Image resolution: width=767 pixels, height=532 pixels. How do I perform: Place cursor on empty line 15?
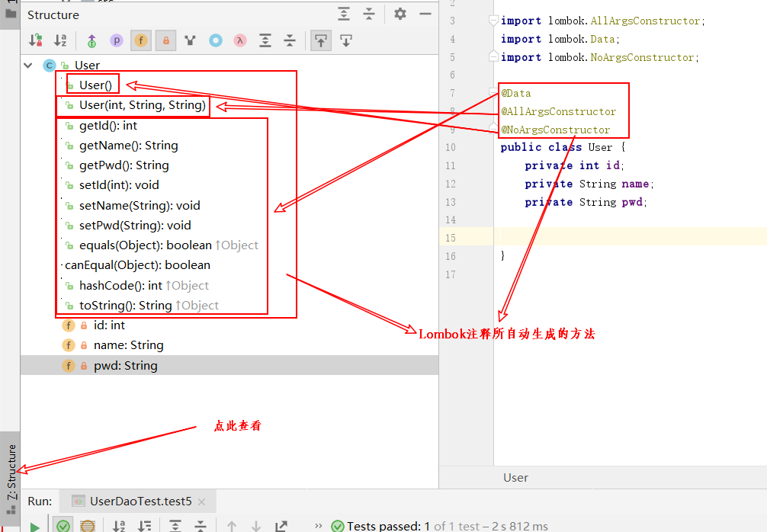[x=631, y=238]
